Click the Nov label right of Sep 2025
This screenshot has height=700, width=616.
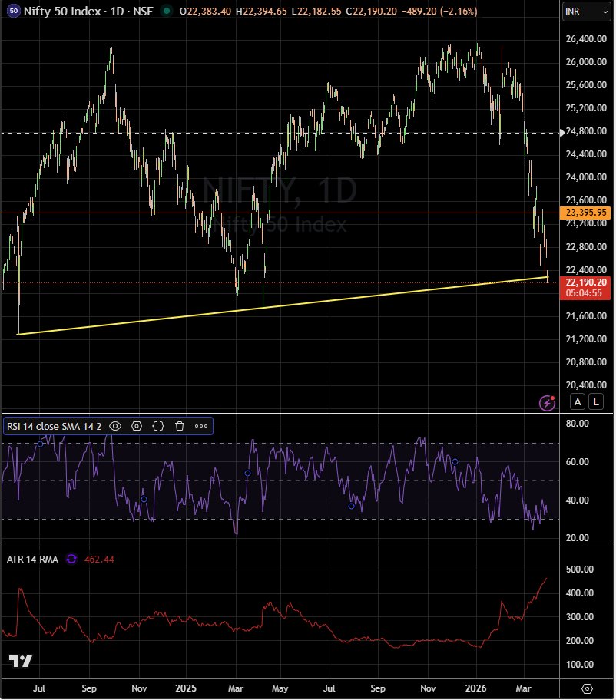[428, 688]
